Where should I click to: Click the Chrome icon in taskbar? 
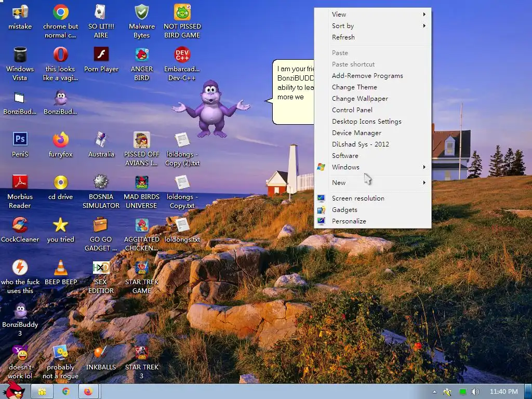[65, 392]
